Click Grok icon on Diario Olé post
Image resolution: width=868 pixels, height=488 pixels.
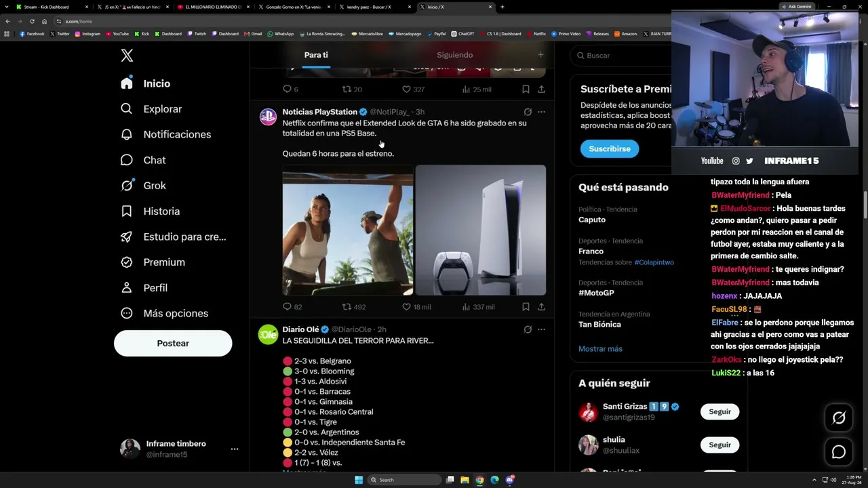[528, 329]
